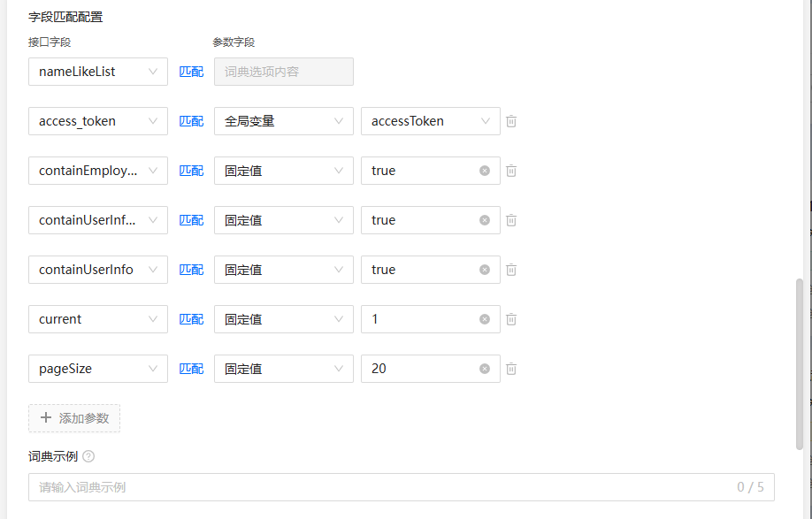Toggle match mode for containUserInfo via 匹配
The width and height of the screenshot is (812, 519).
[x=191, y=270]
